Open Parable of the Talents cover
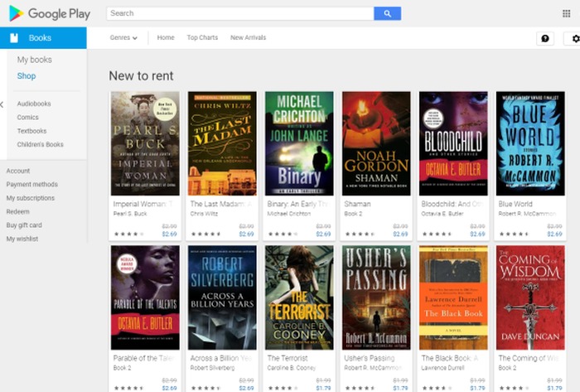Screen dimensions: 580x392 pyautogui.click(x=145, y=298)
